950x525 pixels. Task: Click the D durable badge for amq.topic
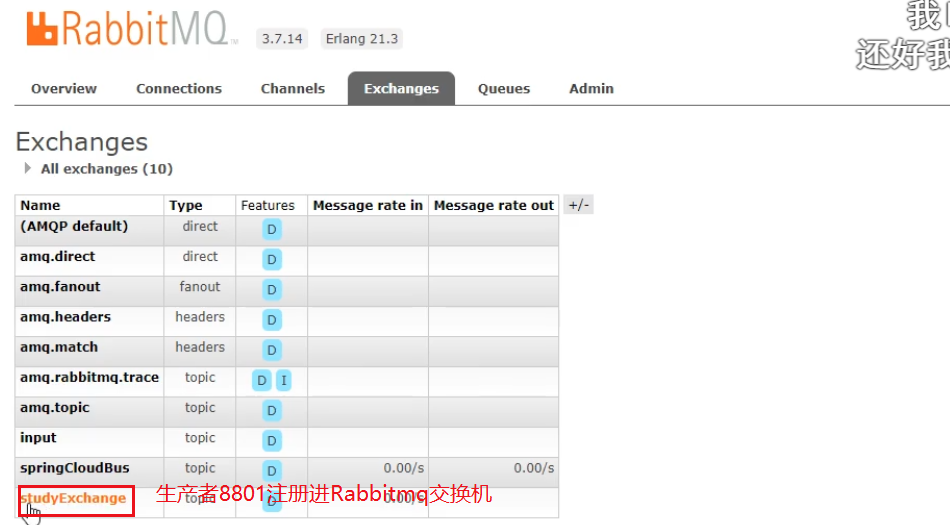click(271, 411)
